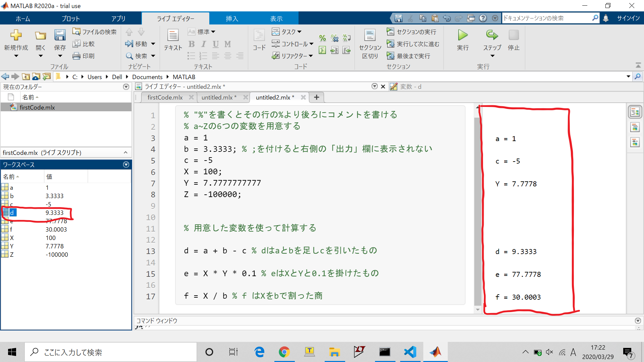The height and width of the screenshot is (362, 644).
Task: Switch to the 表示 ribbon tab
Action: (x=276, y=18)
